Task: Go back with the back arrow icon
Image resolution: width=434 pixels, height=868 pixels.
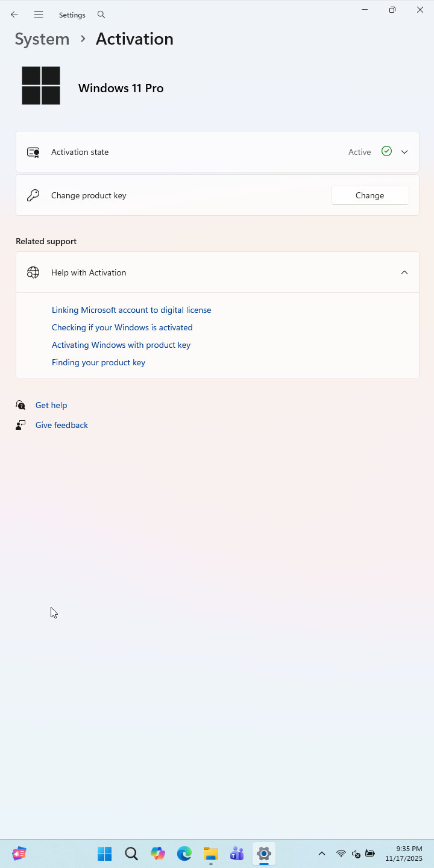Action: coord(14,14)
